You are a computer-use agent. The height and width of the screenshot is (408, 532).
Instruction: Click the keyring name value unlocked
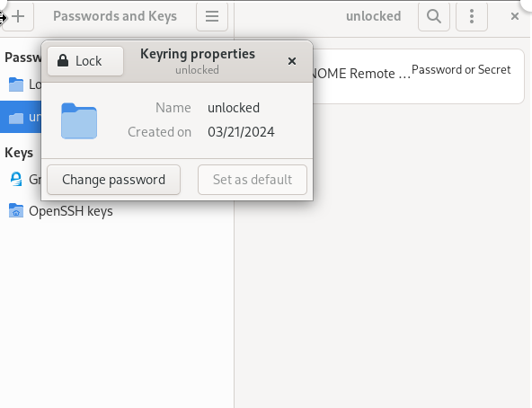[234, 108]
